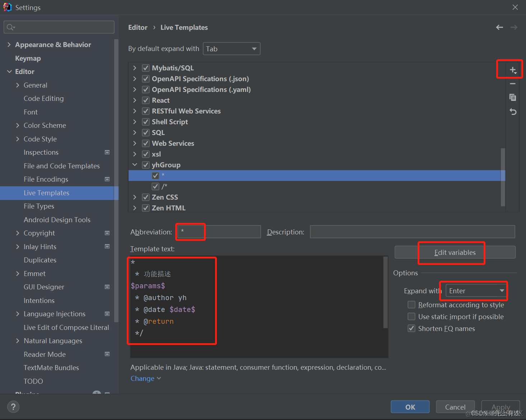Image resolution: width=526 pixels, height=420 pixels.
Task: Click the Inspections project-level settings icon
Action: 107,152
